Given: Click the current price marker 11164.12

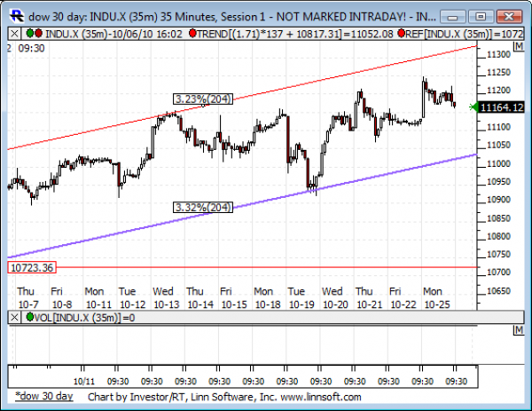Looking at the screenshot, I should [x=501, y=107].
